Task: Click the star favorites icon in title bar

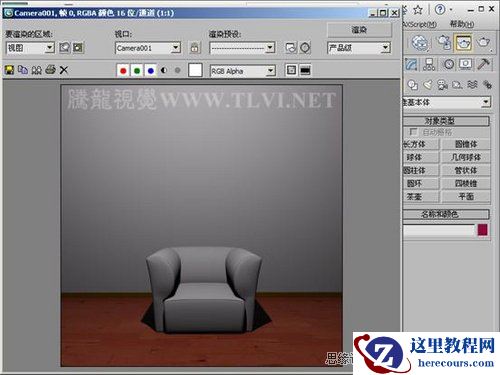Action: point(418,10)
